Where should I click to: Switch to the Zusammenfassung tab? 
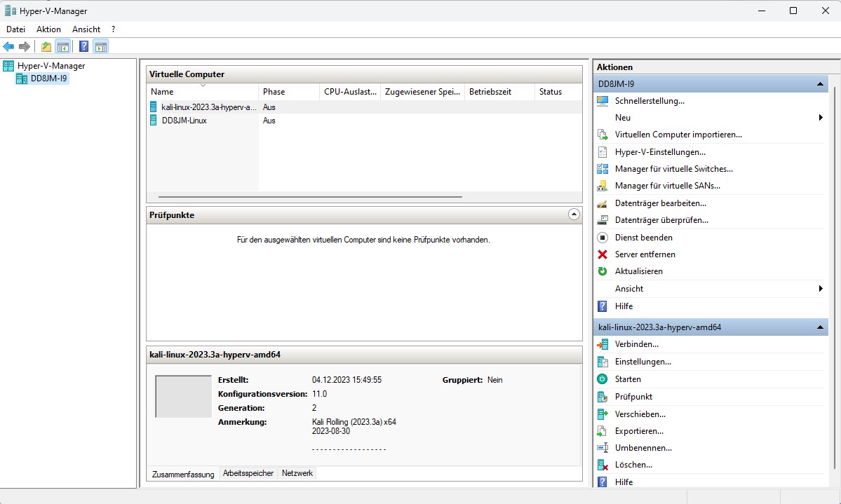click(183, 474)
